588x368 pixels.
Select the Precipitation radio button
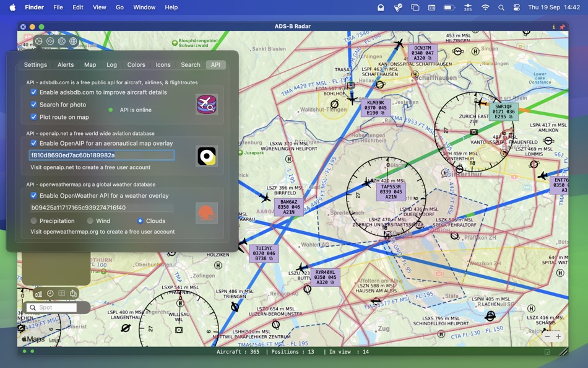point(34,221)
